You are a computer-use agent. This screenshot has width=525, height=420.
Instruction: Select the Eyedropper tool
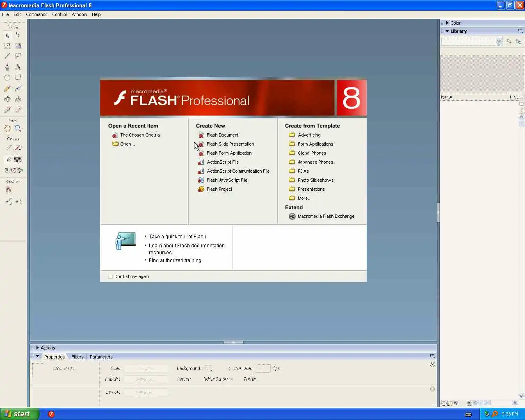pyautogui.click(x=7, y=110)
